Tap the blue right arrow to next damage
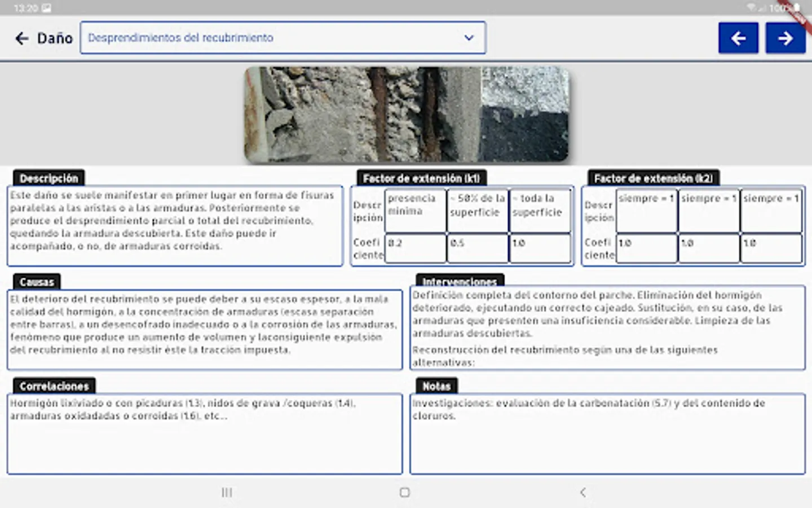The width and height of the screenshot is (812, 508). click(x=785, y=38)
